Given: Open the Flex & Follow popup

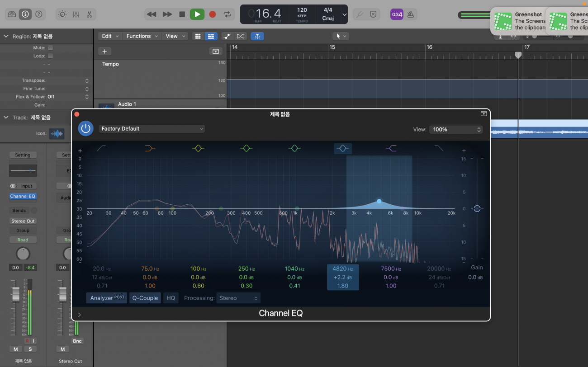Looking at the screenshot, I should pos(87,97).
